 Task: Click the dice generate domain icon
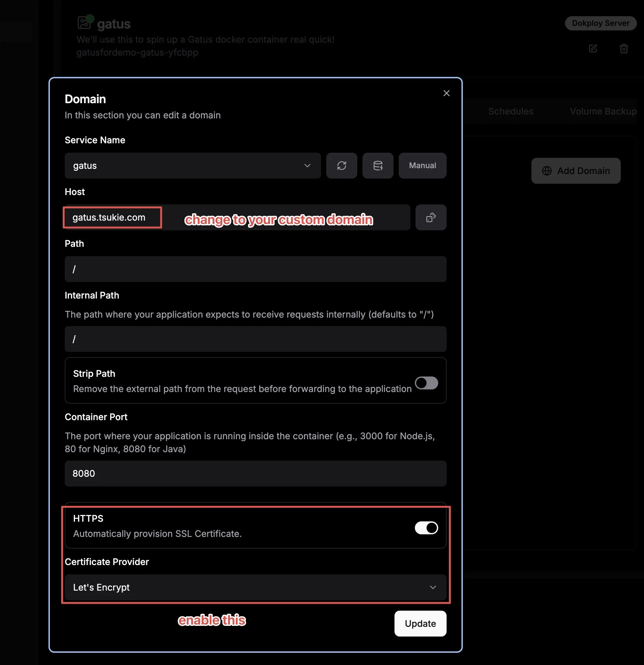[430, 217]
